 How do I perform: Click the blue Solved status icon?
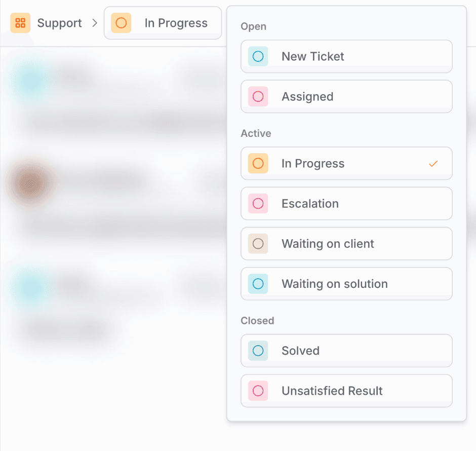click(258, 350)
